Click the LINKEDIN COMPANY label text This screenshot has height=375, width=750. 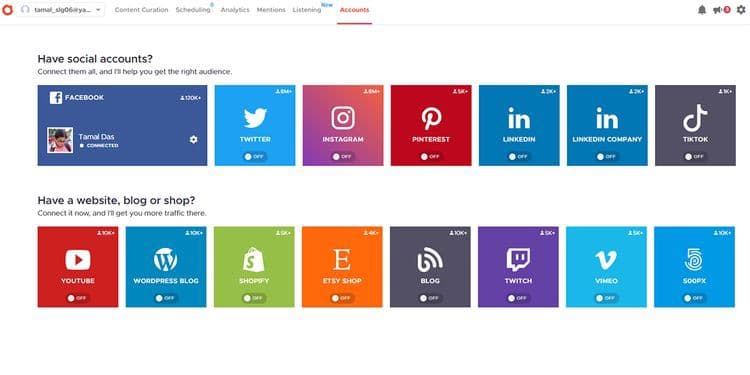pos(607,140)
